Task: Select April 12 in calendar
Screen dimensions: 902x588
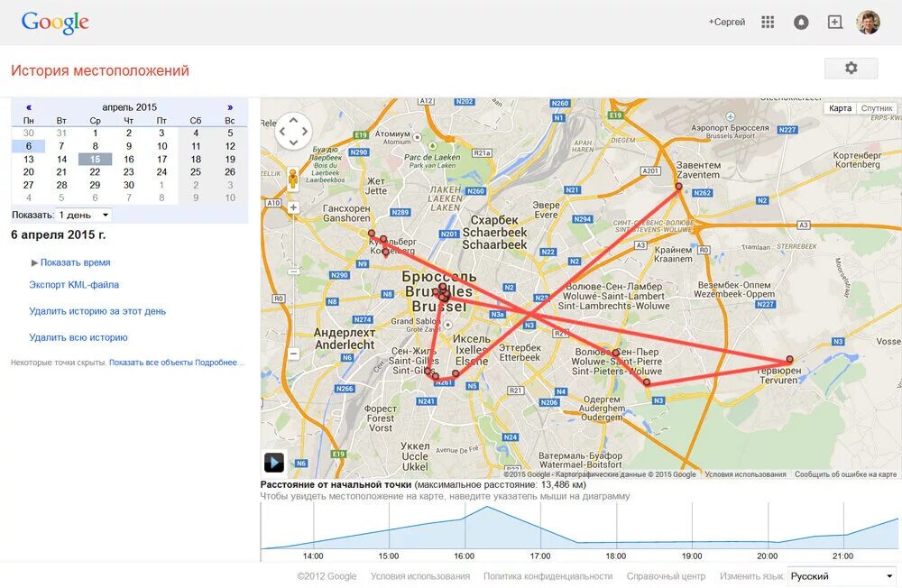Action: (230, 146)
